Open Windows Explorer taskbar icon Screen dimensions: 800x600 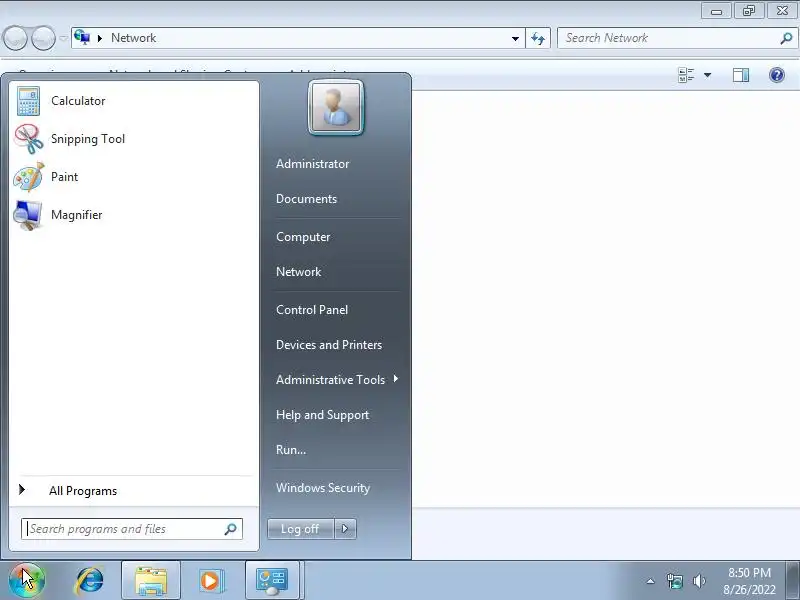click(x=151, y=581)
